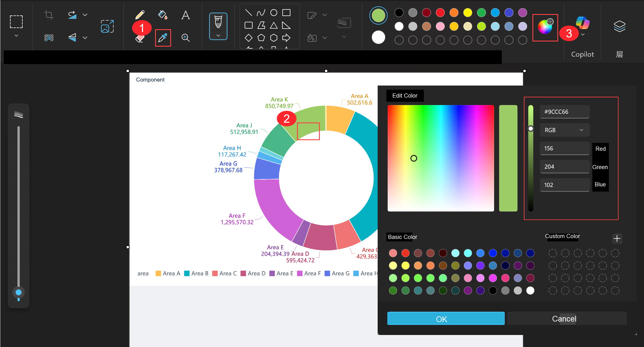Select the Text tool

pyautogui.click(x=186, y=15)
